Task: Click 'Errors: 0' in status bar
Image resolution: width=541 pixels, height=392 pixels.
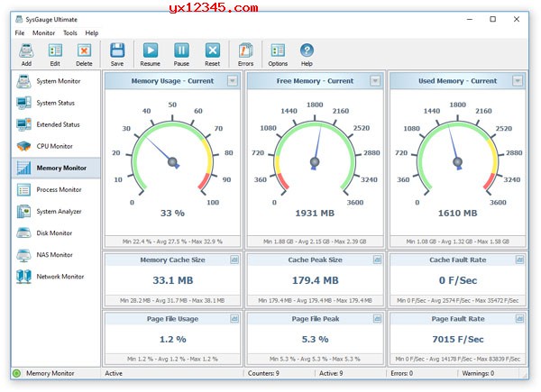Action: [401, 373]
